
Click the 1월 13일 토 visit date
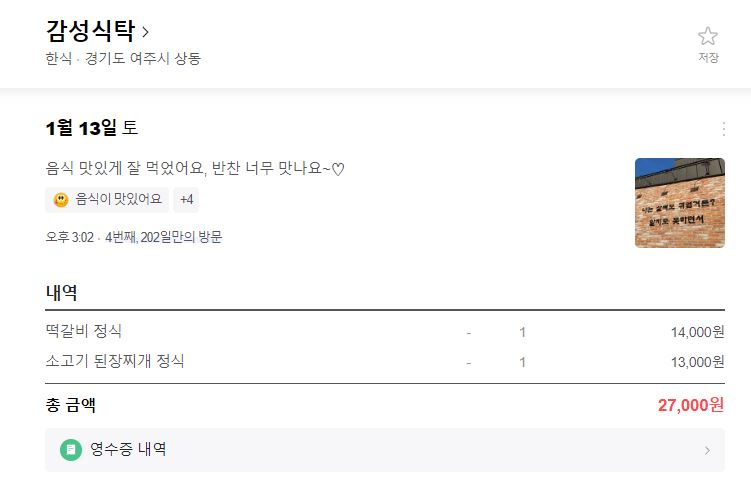click(x=91, y=128)
